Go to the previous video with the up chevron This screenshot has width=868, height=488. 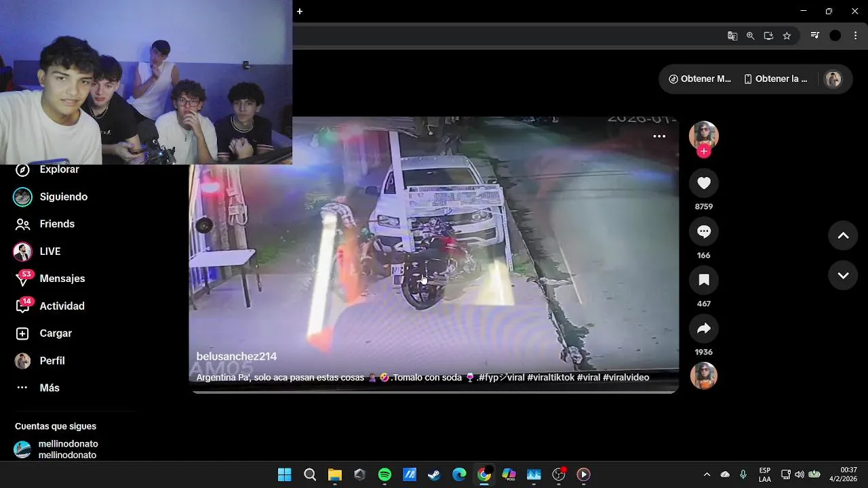click(843, 236)
